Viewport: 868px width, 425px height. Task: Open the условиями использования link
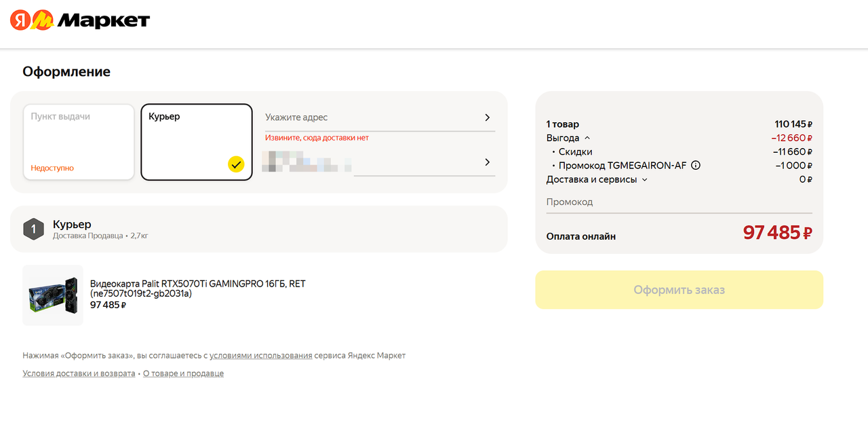click(x=261, y=356)
